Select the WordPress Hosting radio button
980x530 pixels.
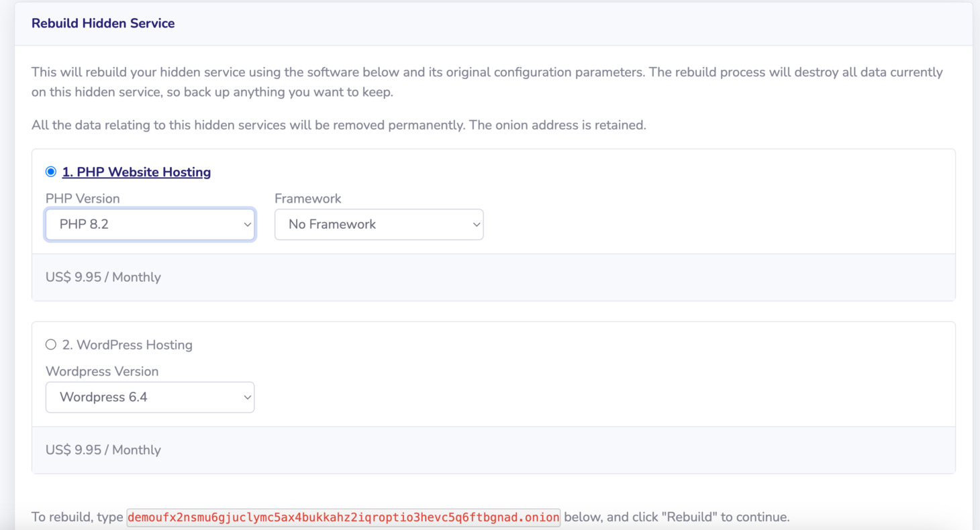(51, 345)
